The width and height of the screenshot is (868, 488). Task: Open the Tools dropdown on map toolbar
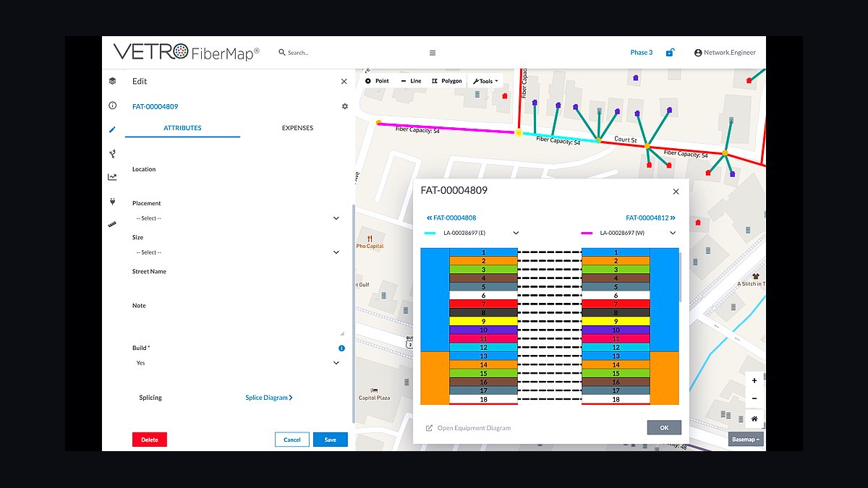[x=485, y=81]
